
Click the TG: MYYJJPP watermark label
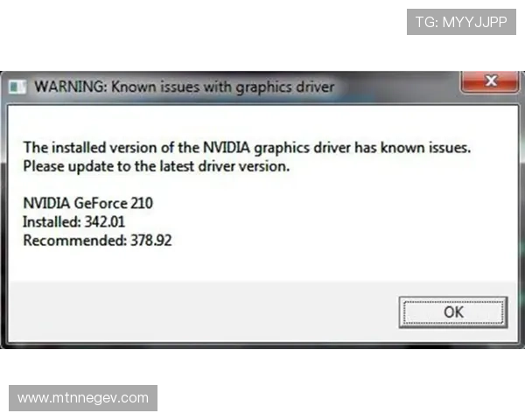coord(461,22)
